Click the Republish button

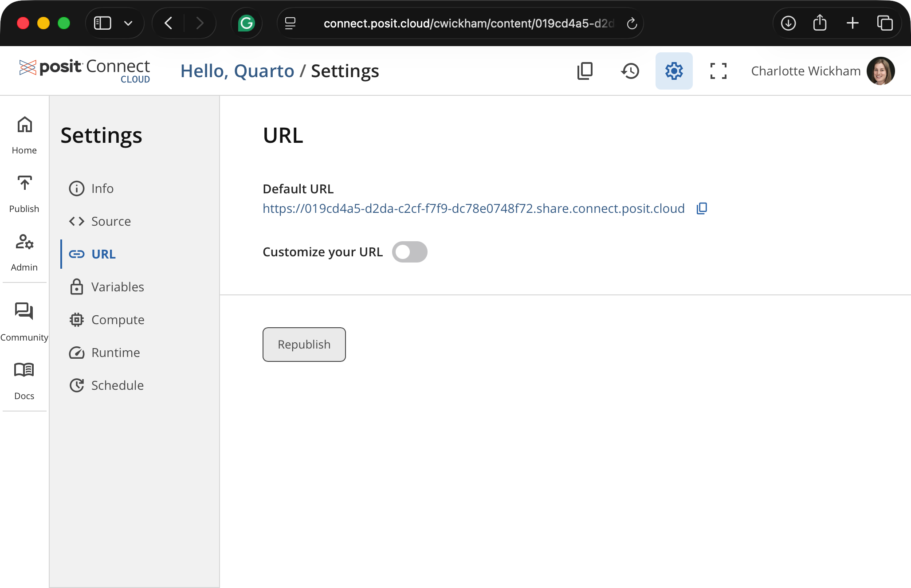pyautogui.click(x=304, y=344)
